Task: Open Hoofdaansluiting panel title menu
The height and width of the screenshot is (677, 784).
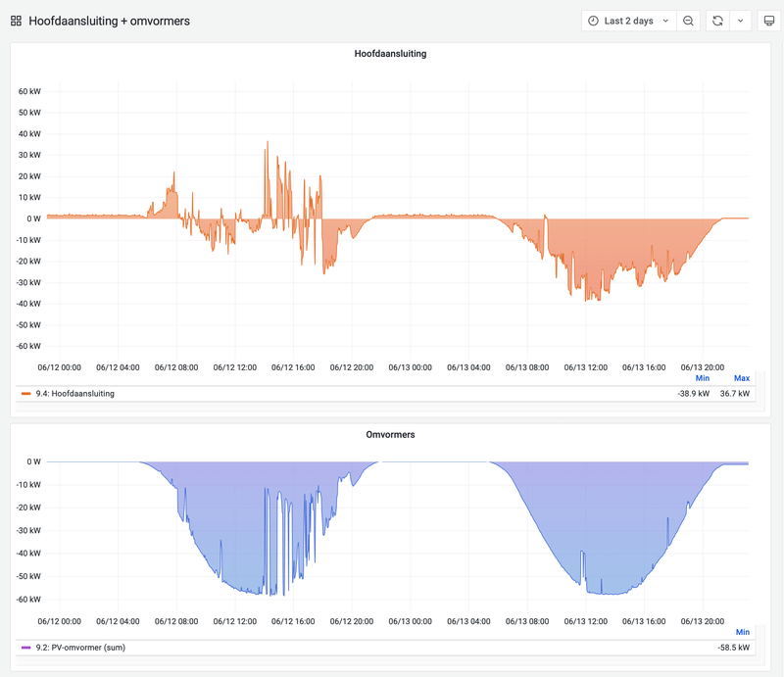Action: point(390,54)
